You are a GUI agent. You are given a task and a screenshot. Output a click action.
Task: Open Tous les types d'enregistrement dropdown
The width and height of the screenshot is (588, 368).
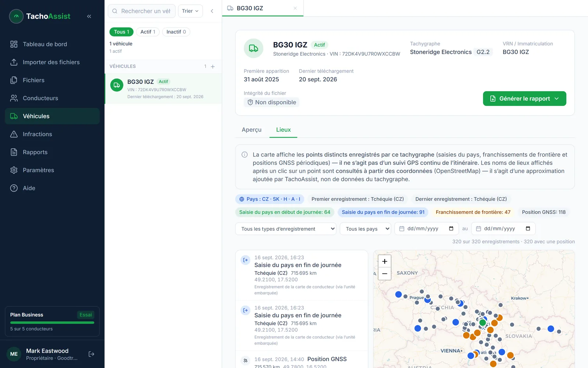286,229
